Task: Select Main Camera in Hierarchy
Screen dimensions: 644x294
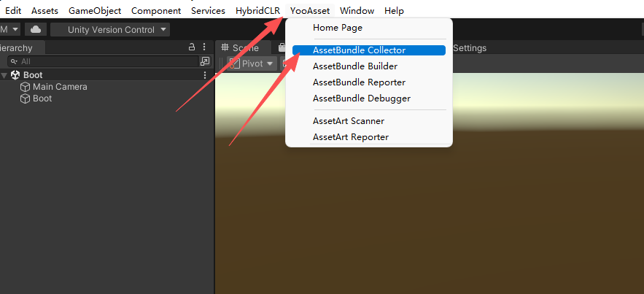Action: [60, 87]
